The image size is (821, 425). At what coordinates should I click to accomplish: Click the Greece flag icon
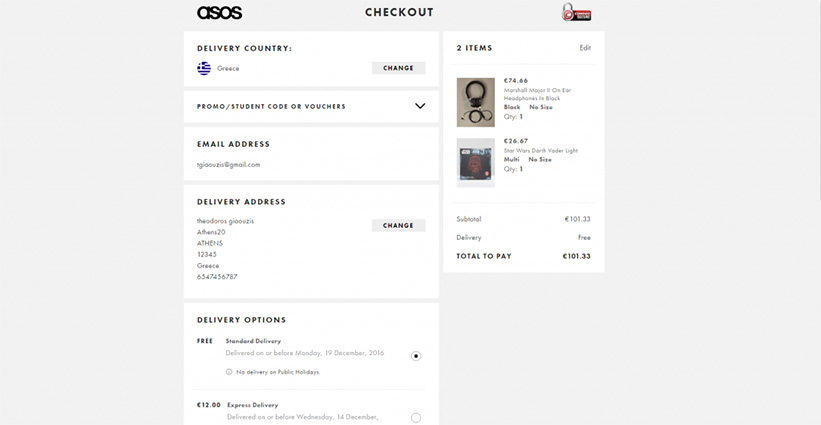(x=204, y=68)
